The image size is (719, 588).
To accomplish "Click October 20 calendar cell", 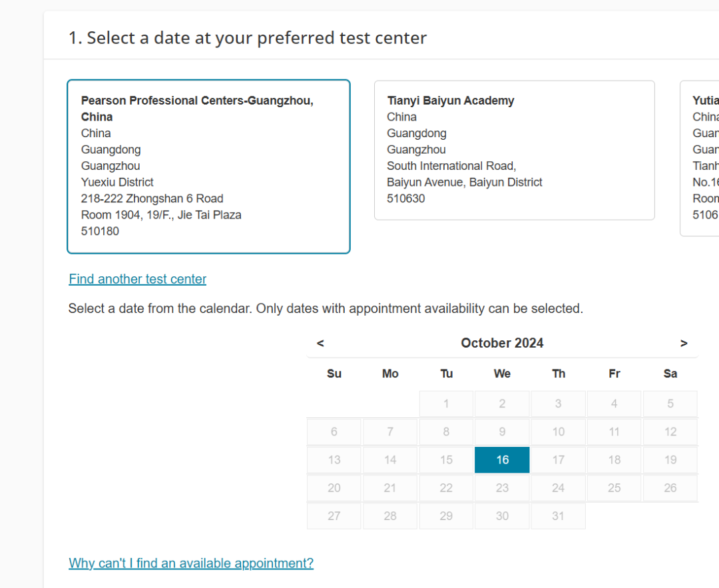I will click(334, 487).
